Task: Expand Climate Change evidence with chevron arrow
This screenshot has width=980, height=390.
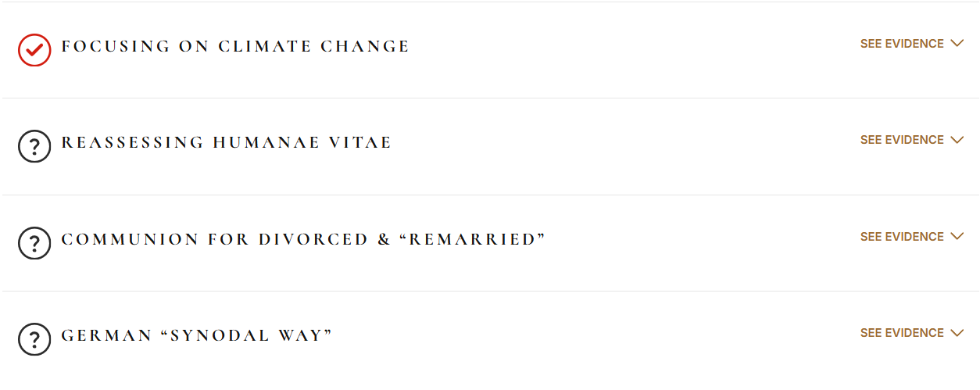Action: coord(957,44)
